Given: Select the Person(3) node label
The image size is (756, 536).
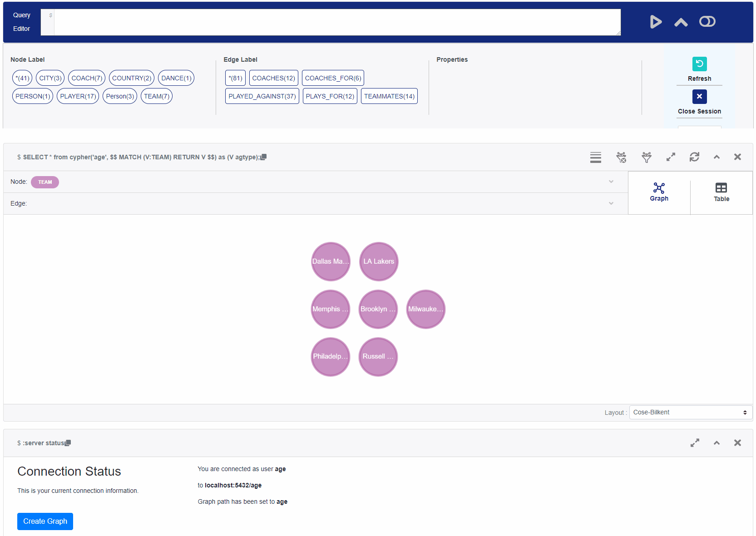Looking at the screenshot, I should [x=120, y=96].
